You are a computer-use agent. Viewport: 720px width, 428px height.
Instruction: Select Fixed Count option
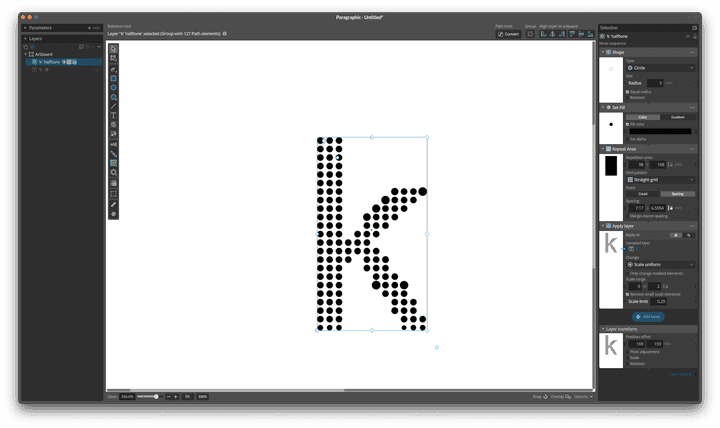643,194
